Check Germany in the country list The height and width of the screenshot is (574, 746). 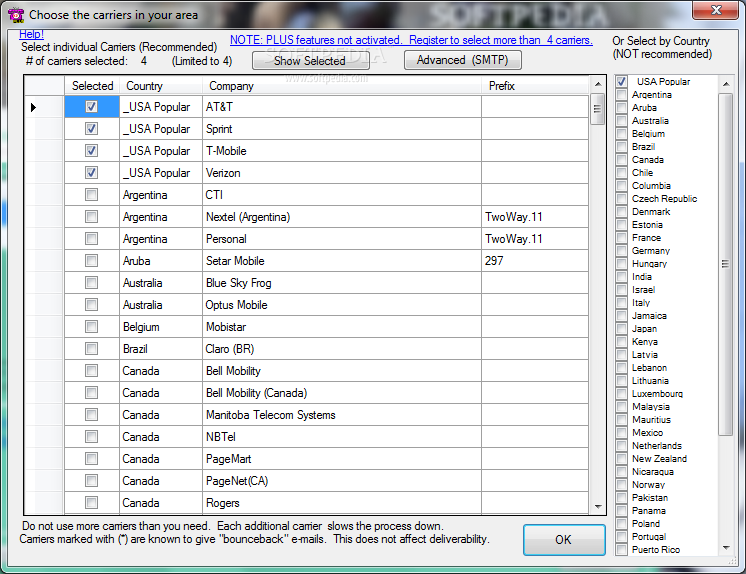click(621, 250)
